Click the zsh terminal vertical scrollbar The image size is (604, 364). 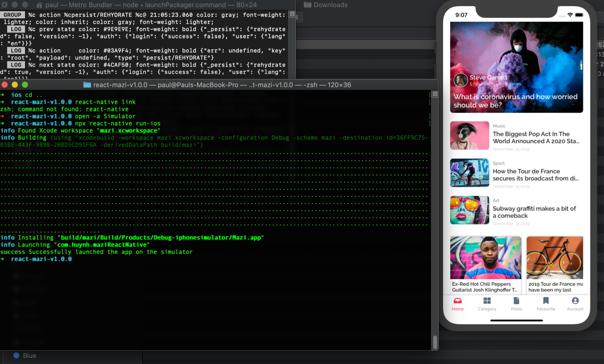pos(435,342)
